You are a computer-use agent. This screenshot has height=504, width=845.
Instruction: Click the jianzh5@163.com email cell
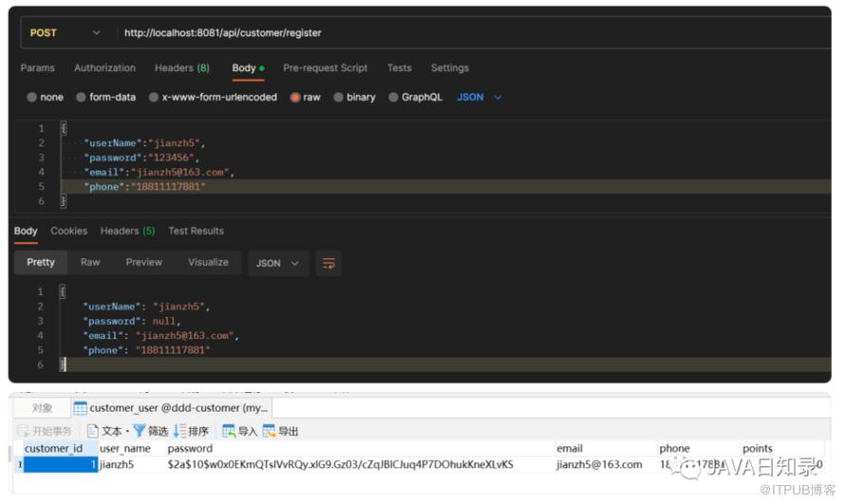(599, 465)
